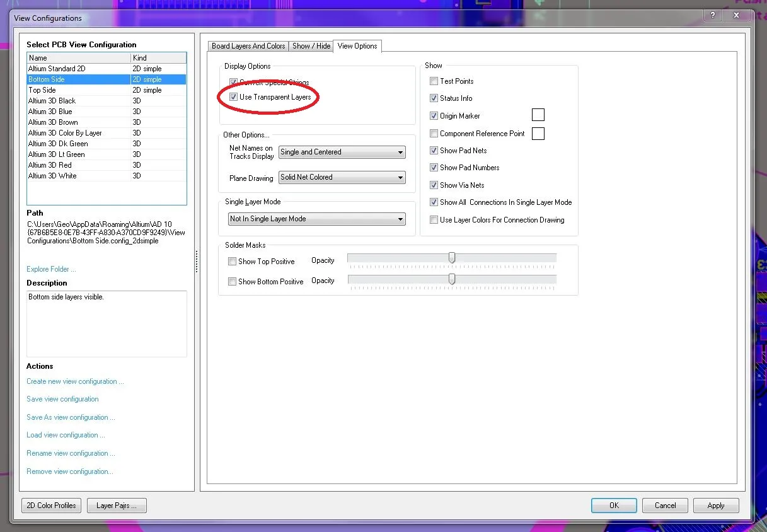Switch to Board Layers And Colors tab
This screenshot has width=767, height=532.
pyautogui.click(x=248, y=46)
